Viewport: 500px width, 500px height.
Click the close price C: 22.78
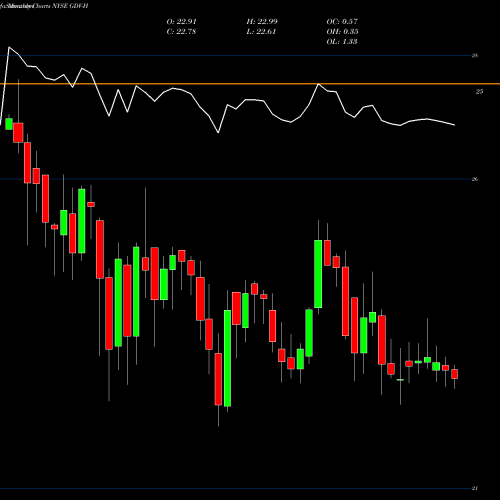[181, 32]
